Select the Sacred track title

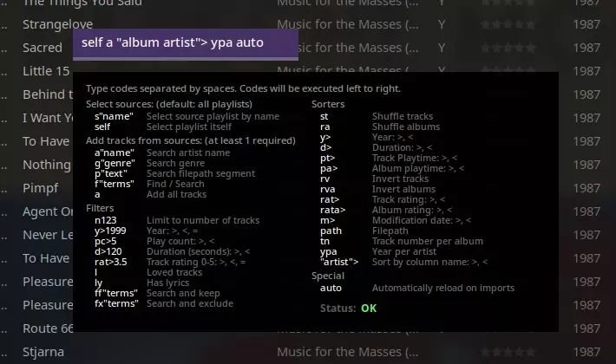(x=43, y=48)
